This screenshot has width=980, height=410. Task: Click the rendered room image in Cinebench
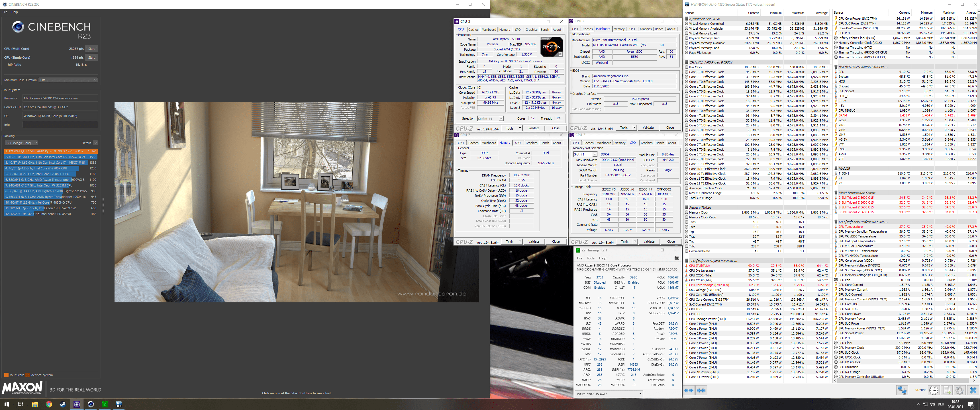(x=297, y=202)
